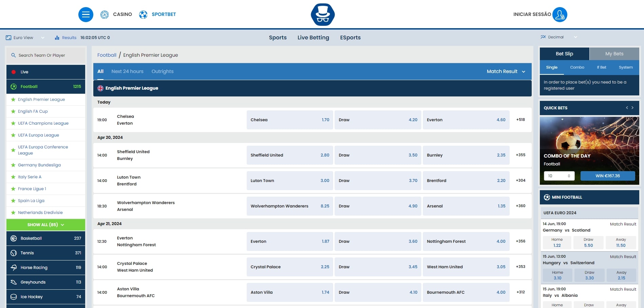The width and height of the screenshot is (644, 308).
Task: Open the Euro View dropdown
Action: [x=25, y=38]
